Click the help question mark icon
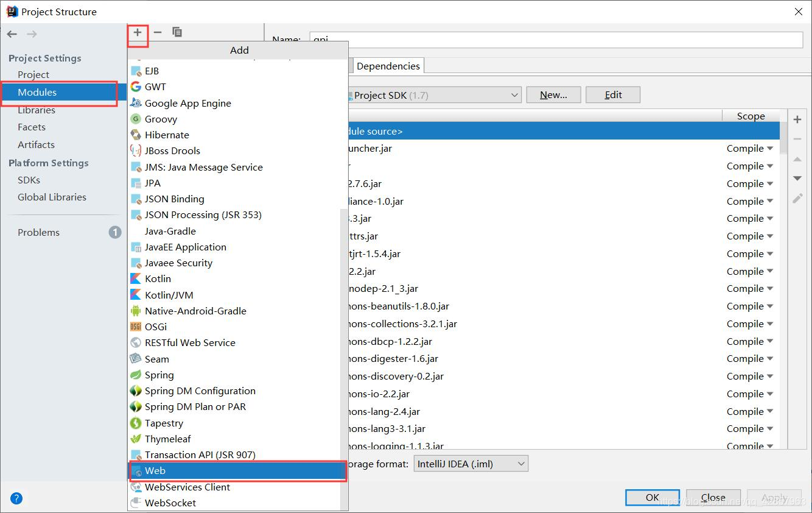This screenshot has width=812, height=513. (16, 498)
